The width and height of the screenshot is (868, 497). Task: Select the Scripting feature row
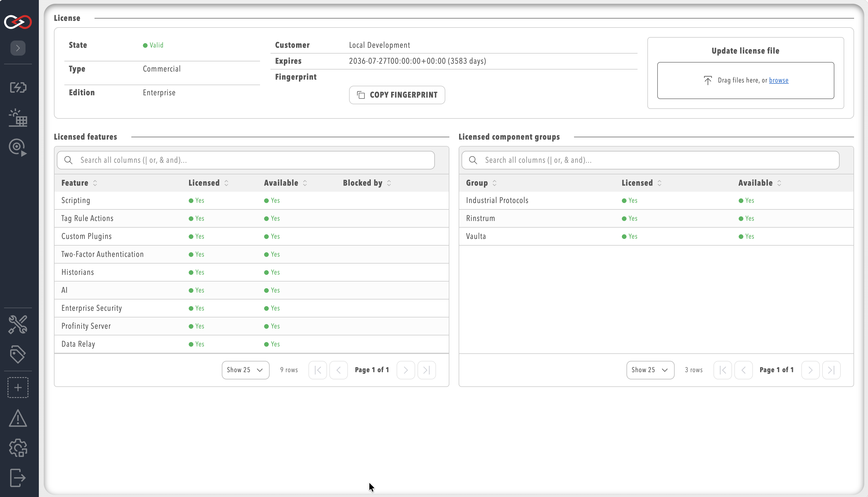point(251,201)
